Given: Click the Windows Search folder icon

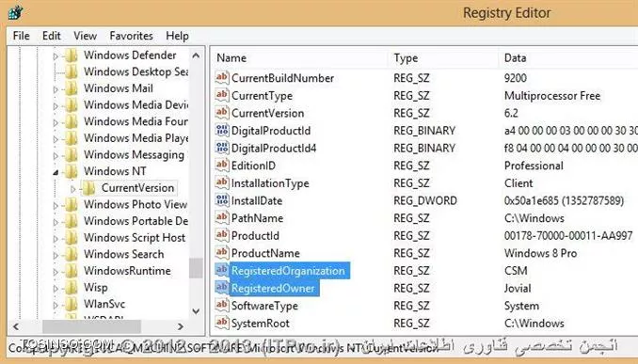Looking at the screenshot, I should pos(72,254).
